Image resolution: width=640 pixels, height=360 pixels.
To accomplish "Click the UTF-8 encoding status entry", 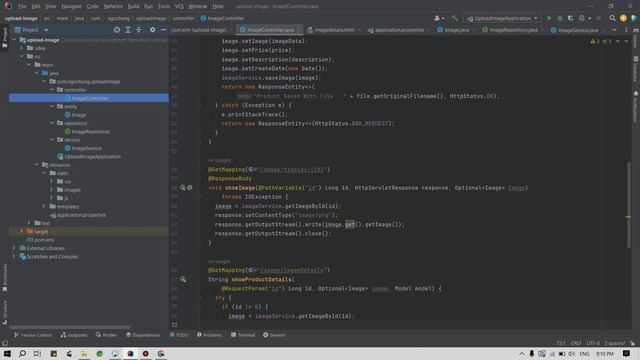I will tap(593, 343).
